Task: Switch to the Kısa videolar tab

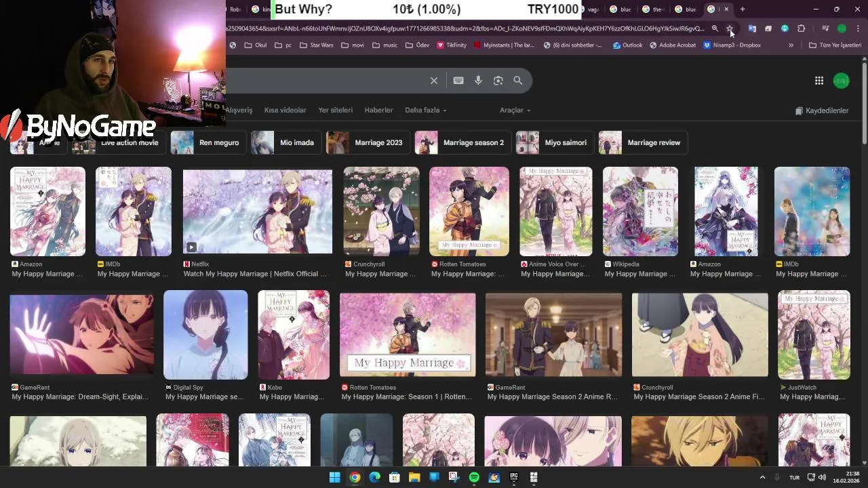Action: coord(285,110)
